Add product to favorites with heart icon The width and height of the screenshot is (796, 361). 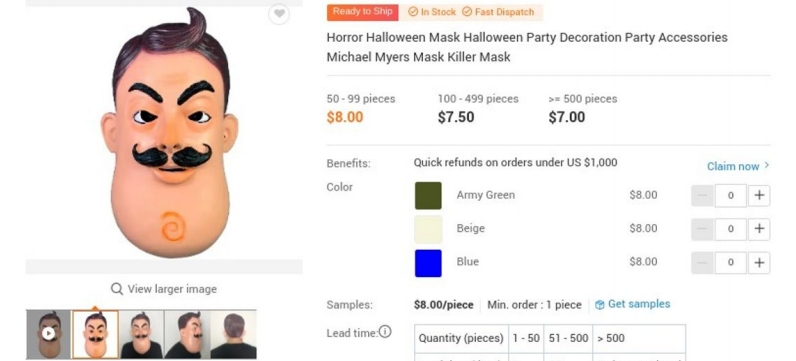pyautogui.click(x=279, y=14)
